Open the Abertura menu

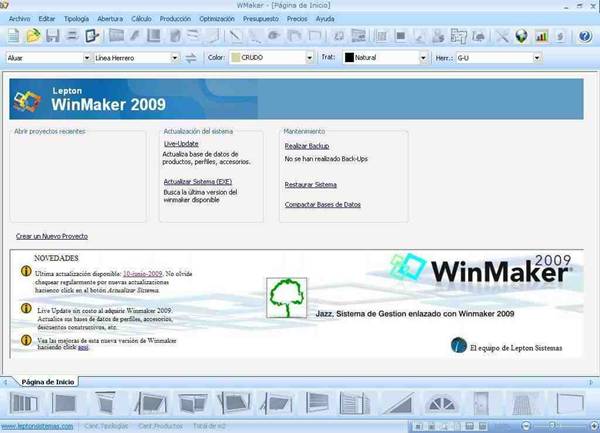point(110,19)
